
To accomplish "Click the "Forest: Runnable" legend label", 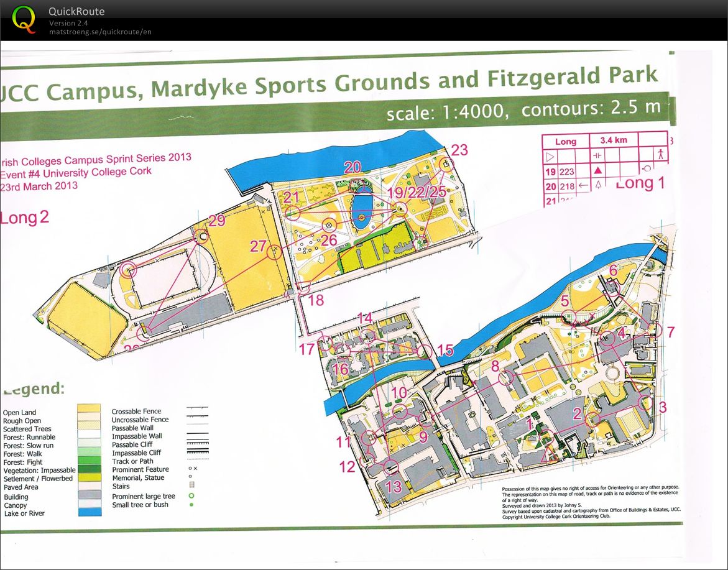I will click(x=29, y=437).
